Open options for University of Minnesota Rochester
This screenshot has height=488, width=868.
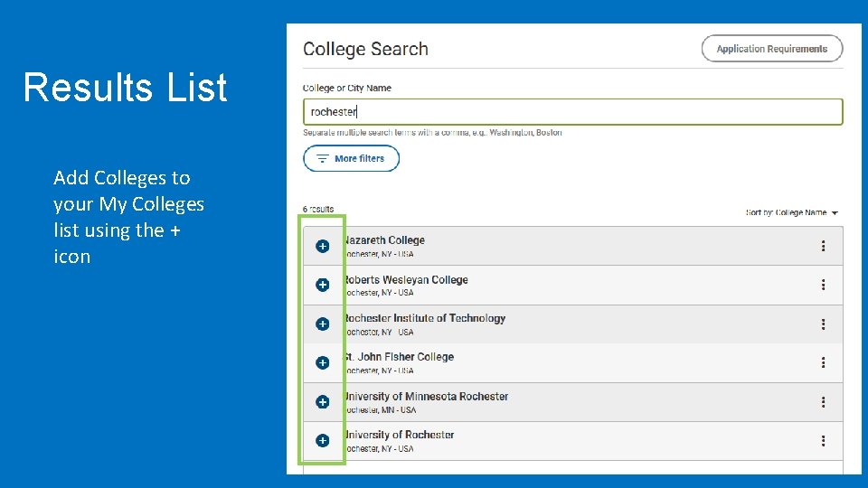coord(823,401)
